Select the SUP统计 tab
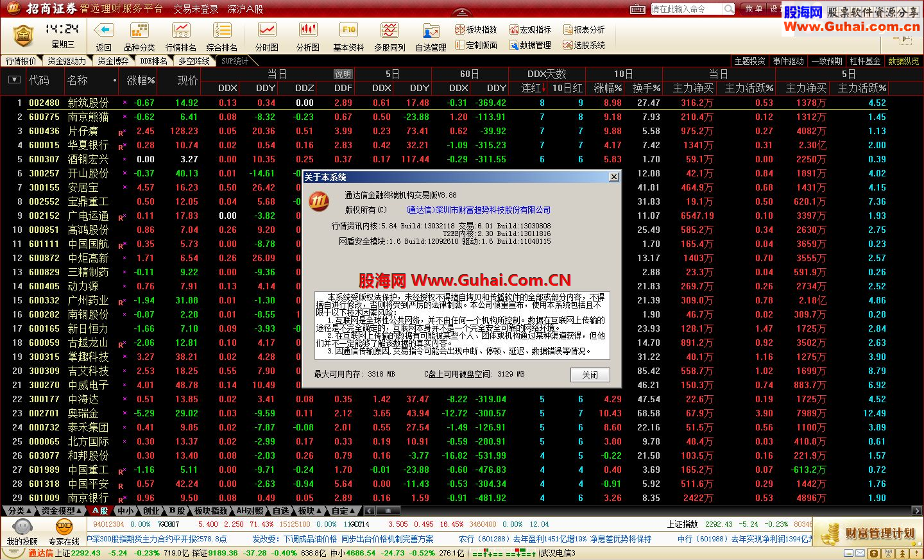 [235, 61]
